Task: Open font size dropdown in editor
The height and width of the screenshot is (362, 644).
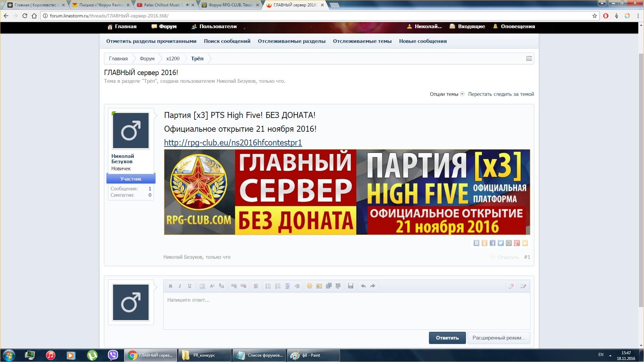Action: [x=212, y=286]
